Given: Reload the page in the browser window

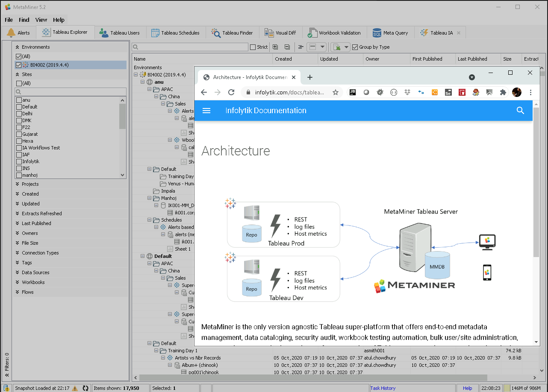Looking at the screenshot, I should [x=231, y=92].
